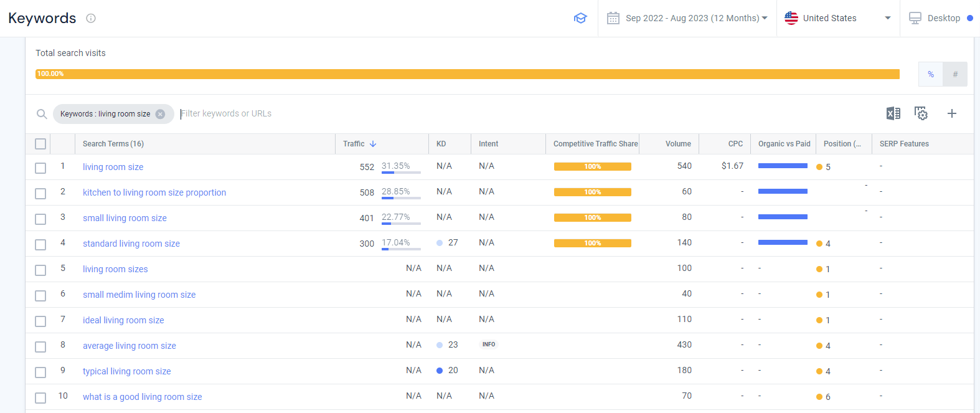Screen dimensions: 980x413
Task: Open the small living room size link
Action: click(125, 218)
